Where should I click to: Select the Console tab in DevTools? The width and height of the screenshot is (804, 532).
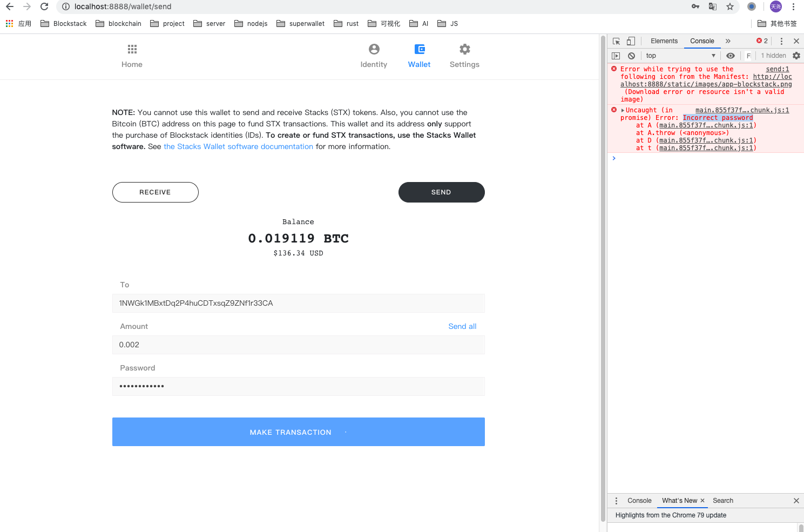702,41
